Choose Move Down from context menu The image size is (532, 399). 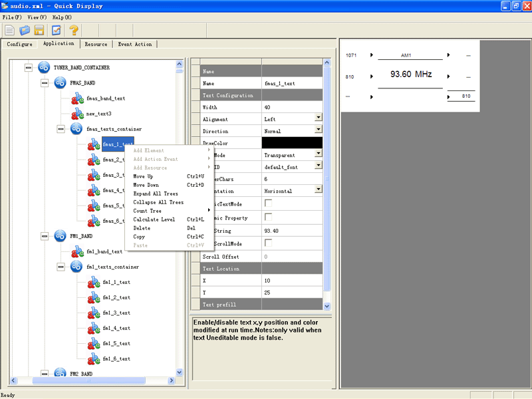pos(146,185)
